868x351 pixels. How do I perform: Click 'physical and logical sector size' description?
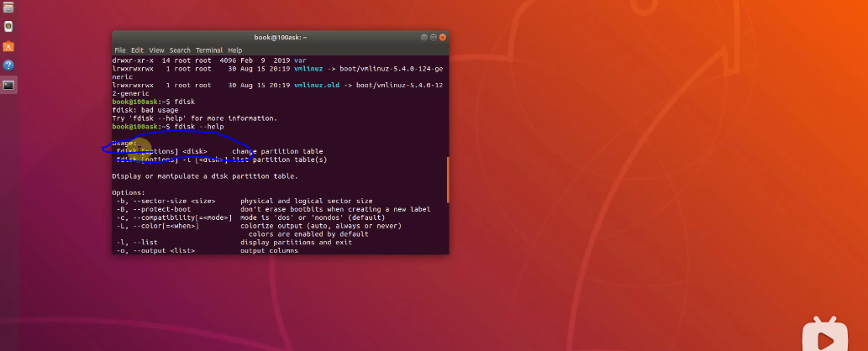click(306, 202)
